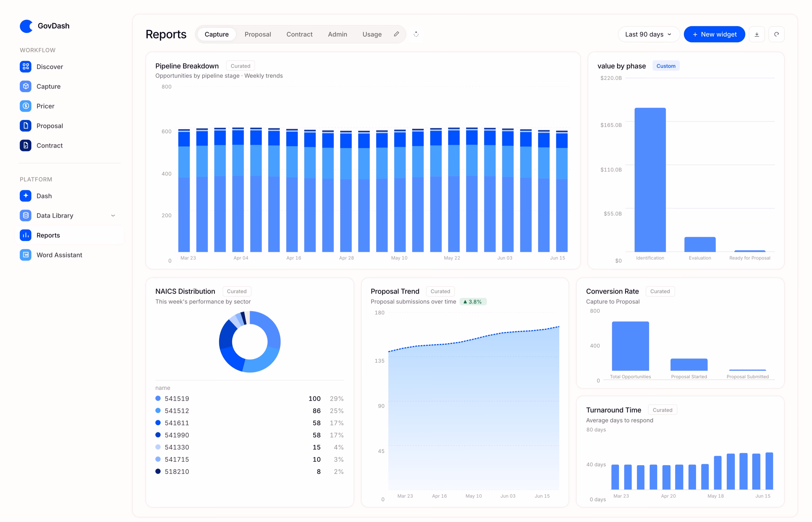Open Pricer dollar icon
The height and width of the screenshot is (522, 812).
pos(26,106)
